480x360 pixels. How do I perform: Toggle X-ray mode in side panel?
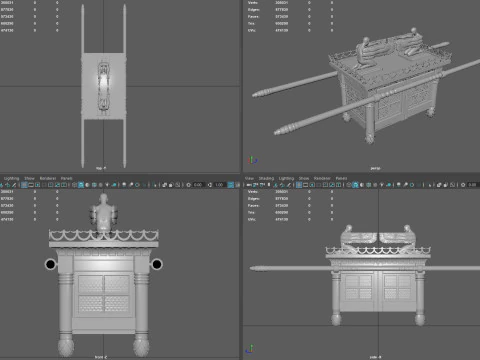pos(439,185)
